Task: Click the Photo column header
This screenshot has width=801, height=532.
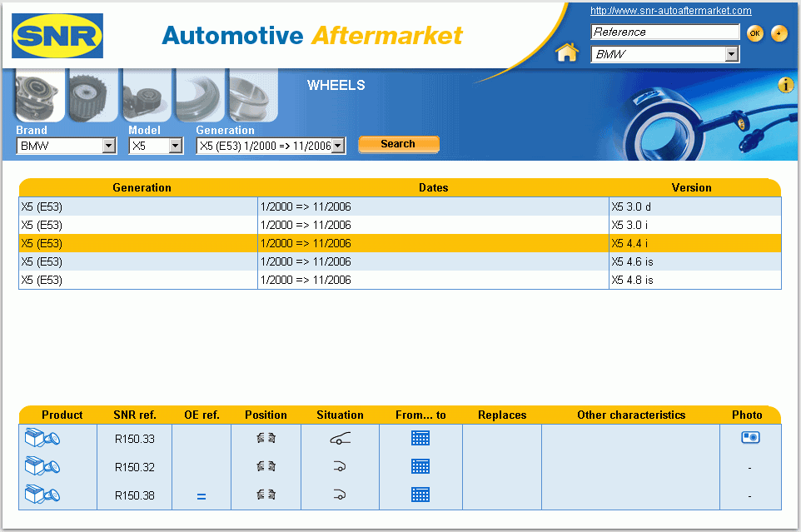Action: point(748,415)
